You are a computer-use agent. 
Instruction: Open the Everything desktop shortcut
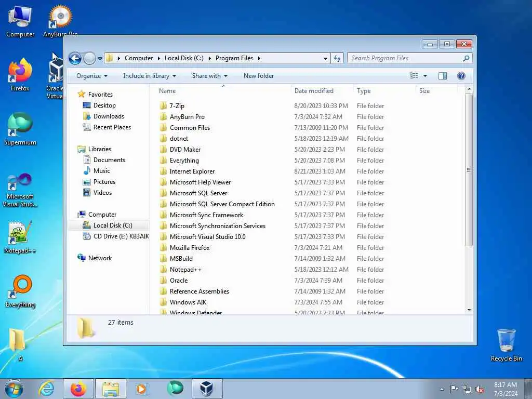(20, 291)
